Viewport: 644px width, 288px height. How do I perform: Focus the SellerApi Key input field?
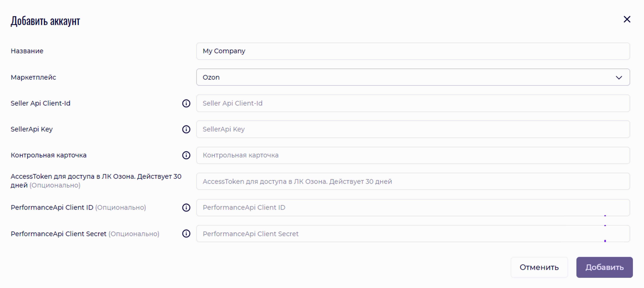(x=412, y=129)
